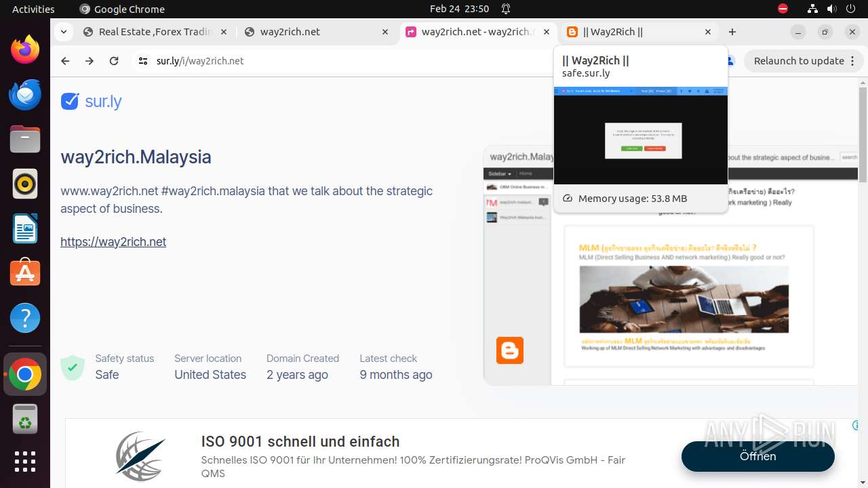Close the Real Estate Forex Trading tab

pyautogui.click(x=224, y=32)
